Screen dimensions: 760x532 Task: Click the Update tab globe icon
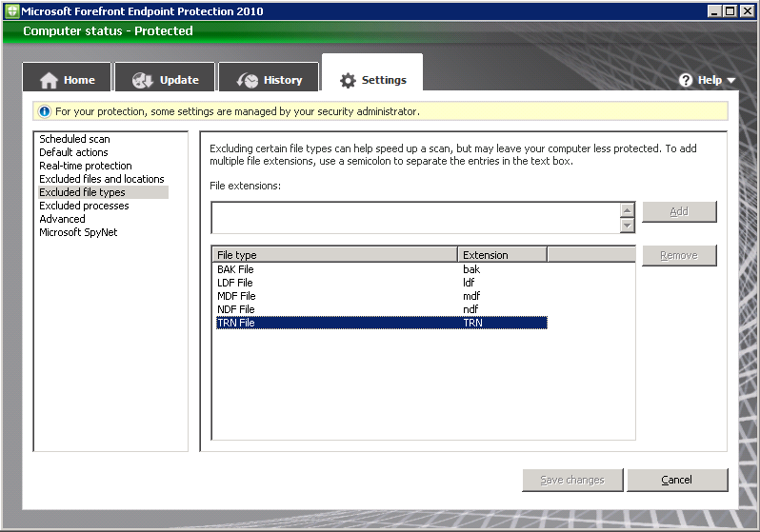[143, 81]
